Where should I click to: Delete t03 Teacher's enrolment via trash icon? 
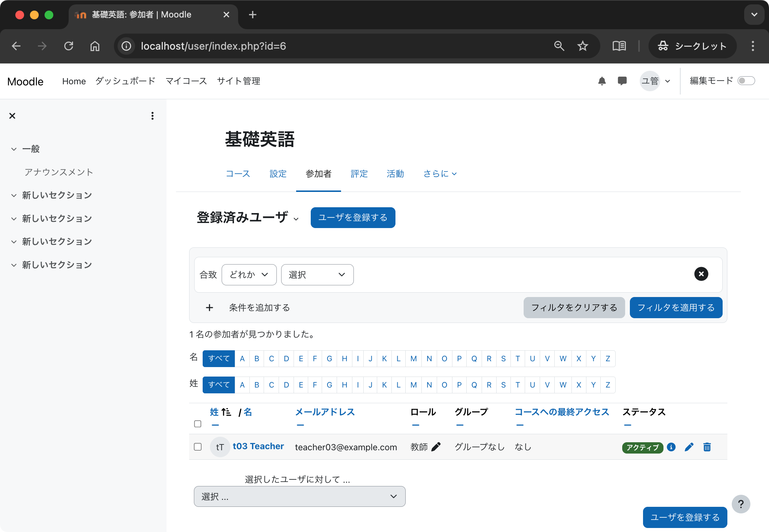pyautogui.click(x=707, y=447)
